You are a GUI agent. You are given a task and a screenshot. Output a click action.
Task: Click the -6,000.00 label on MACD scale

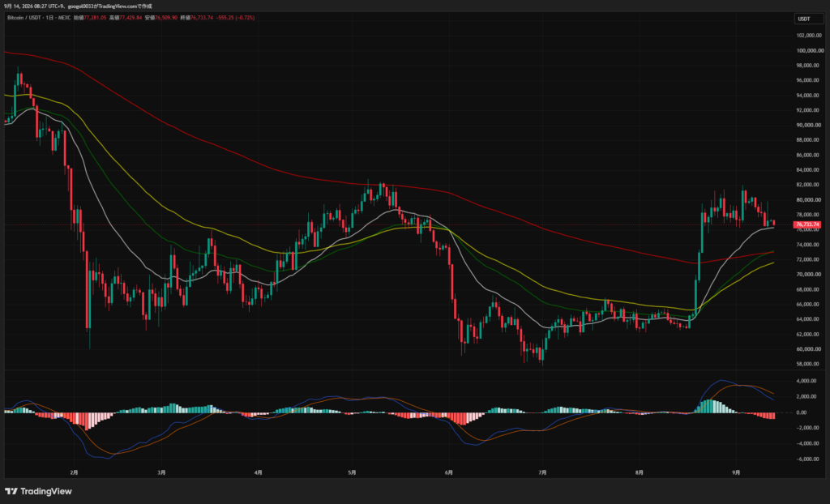[x=811, y=459]
